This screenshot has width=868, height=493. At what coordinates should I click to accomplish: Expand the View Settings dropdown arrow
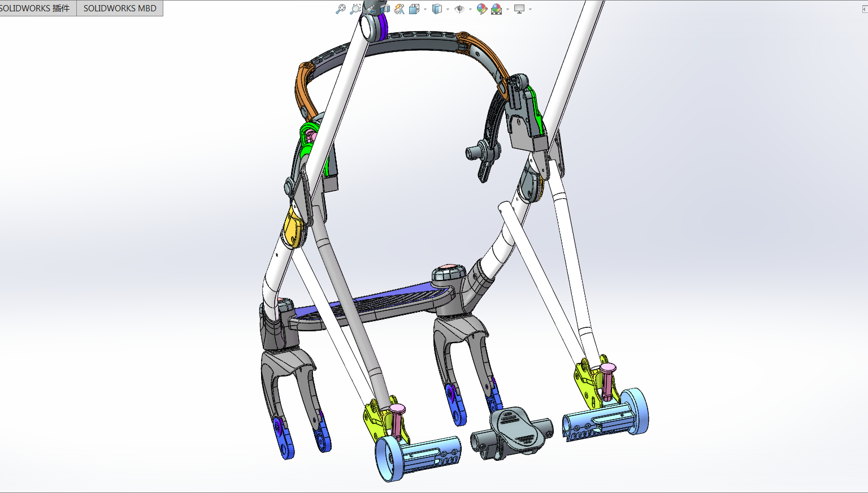click(x=530, y=9)
